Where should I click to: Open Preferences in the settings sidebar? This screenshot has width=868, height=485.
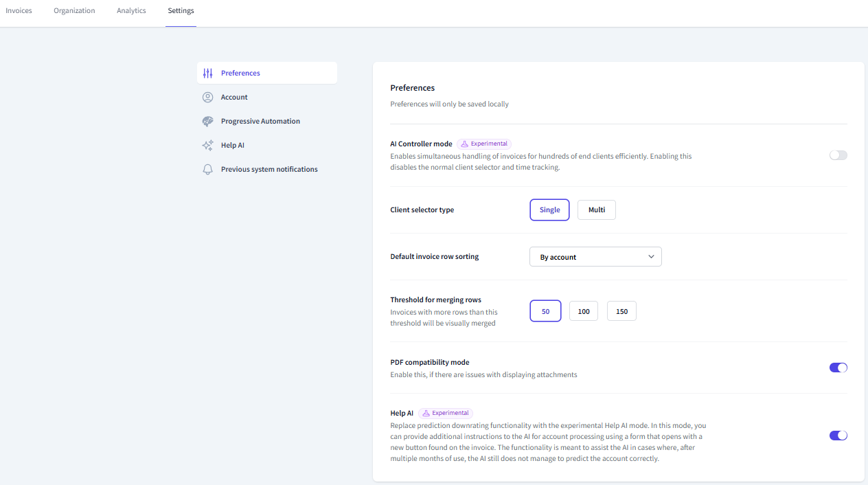coord(267,74)
